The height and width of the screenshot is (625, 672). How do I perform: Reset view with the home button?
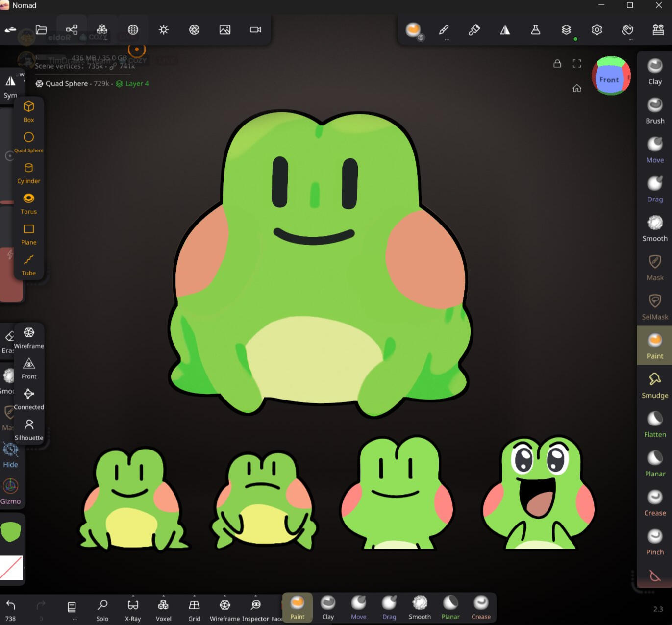(x=577, y=88)
